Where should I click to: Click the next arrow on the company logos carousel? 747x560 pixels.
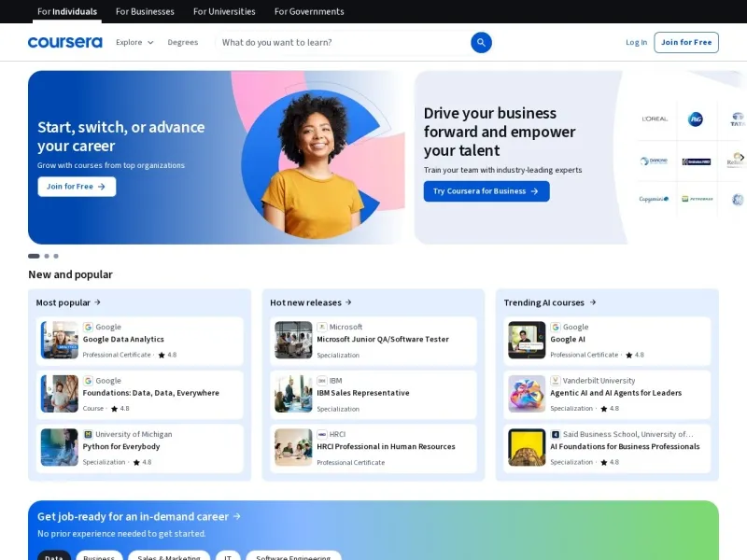click(x=741, y=157)
